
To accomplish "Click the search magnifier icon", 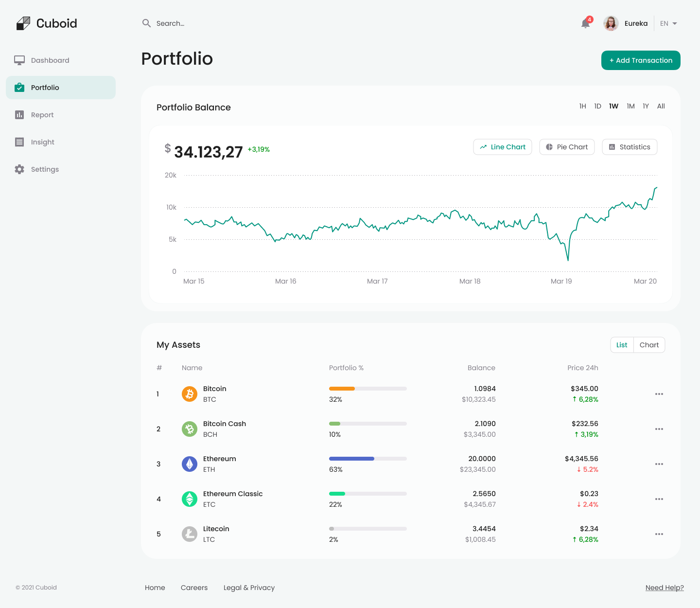I will coord(146,23).
